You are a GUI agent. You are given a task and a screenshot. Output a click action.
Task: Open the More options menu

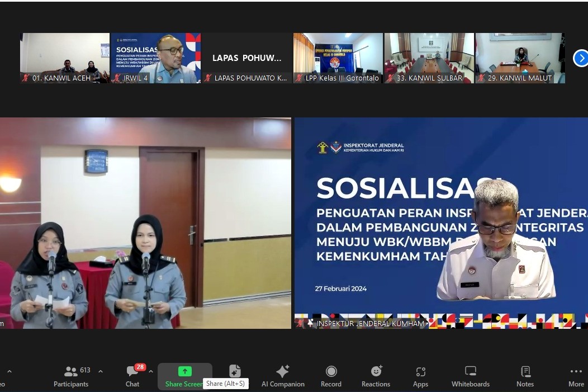coord(576,376)
